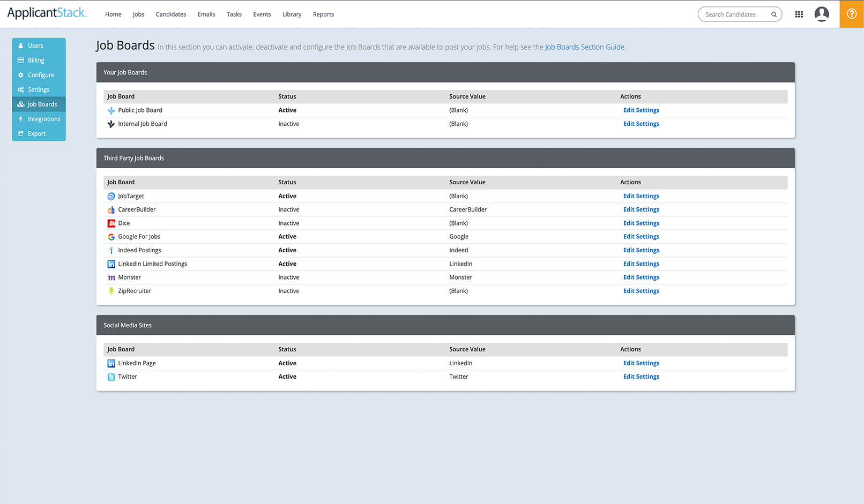Click the CareerBuilder logo icon

111,210
